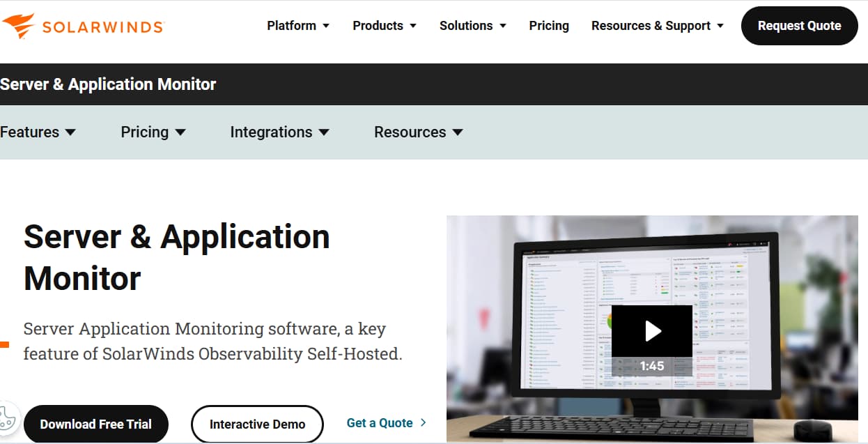Click the monitor video thumbnail image
This screenshot has height=444, width=868.
(x=652, y=329)
